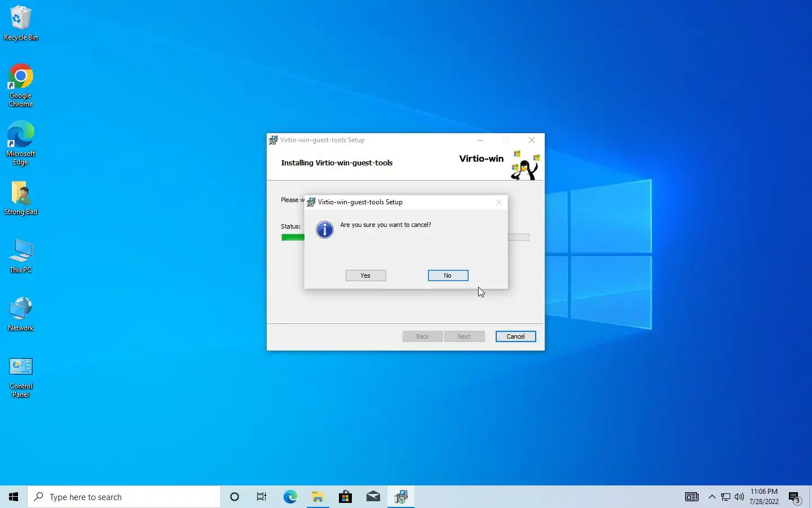812x508 pixels.
Task: Click the installer icon in the taskbar
Action: click(x=401, y=497)
